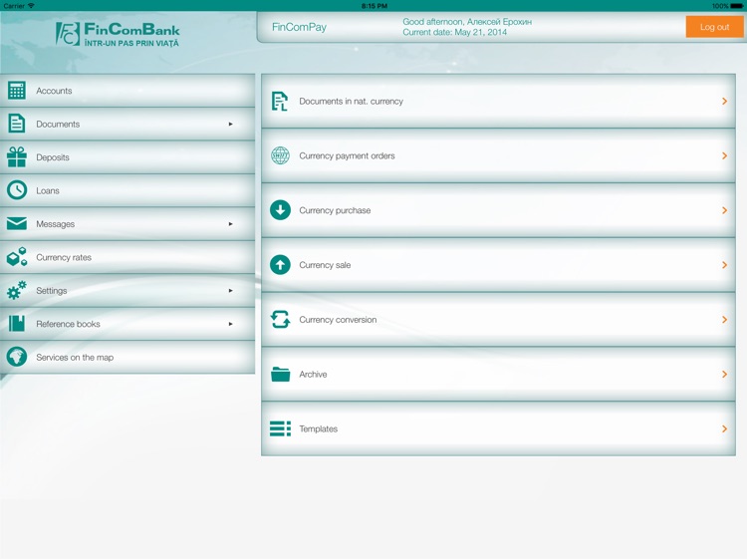Click the Documents page icon in sidebar
747x560 pixels.
tap(17, 124)
